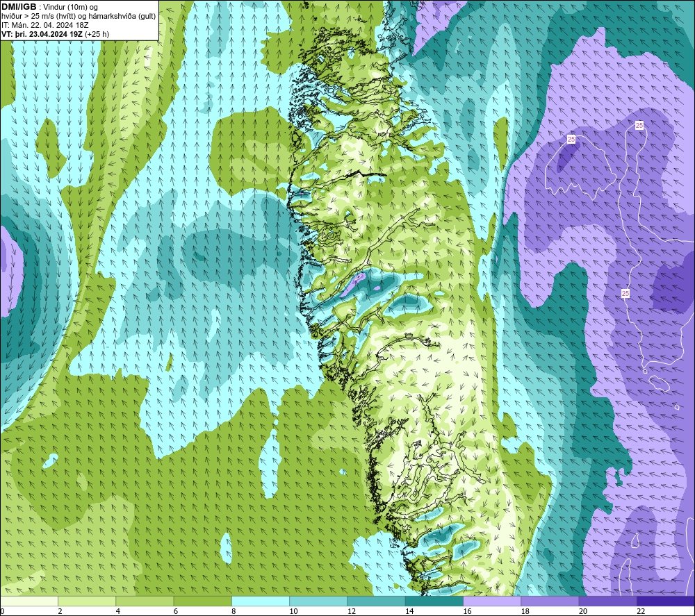Screen dimensions: 695x616
Task: Pick the 16–18 m/s lavender legend segment
Action: pyautogui.click(x=492, y=601)
